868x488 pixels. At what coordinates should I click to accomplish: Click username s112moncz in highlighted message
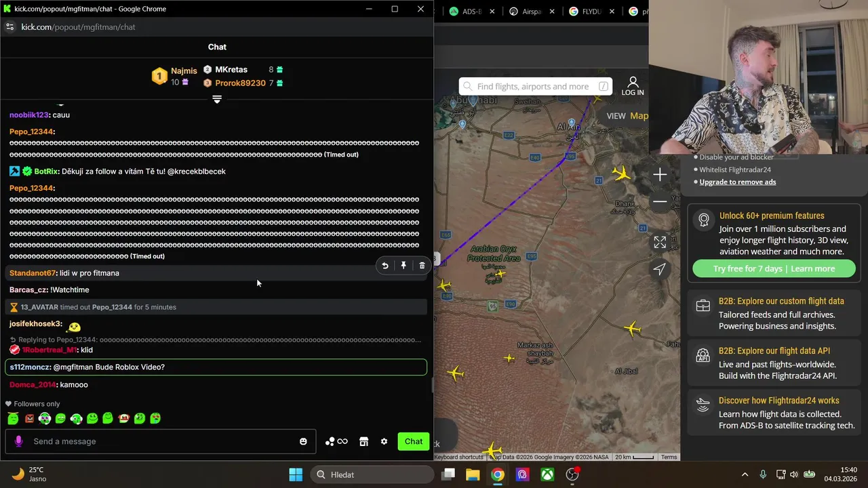[30, 367]
